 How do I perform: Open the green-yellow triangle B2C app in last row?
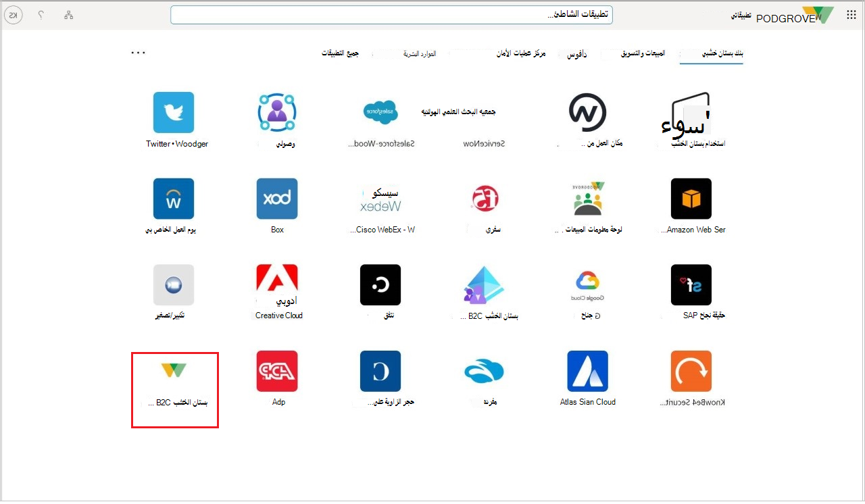(x=174, y=370)
